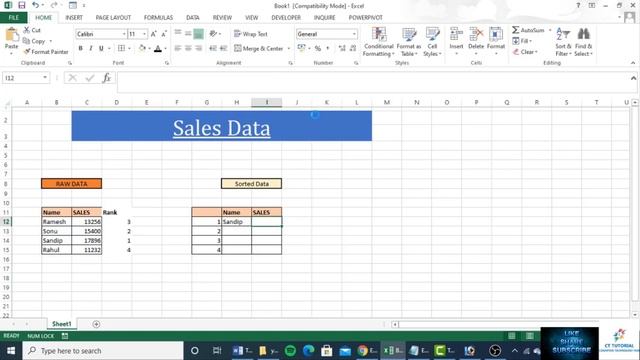Switch to the INSERT tab
The width and height of the screenshot is (640, 360).
coord(74,18)
